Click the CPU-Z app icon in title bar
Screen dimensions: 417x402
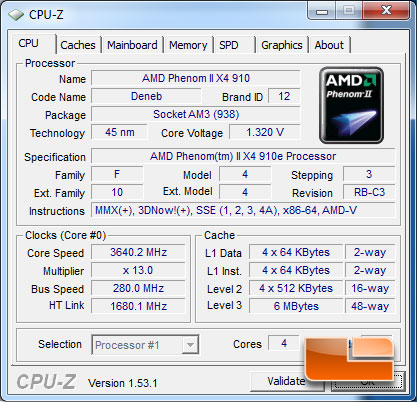tap(16, 15)
